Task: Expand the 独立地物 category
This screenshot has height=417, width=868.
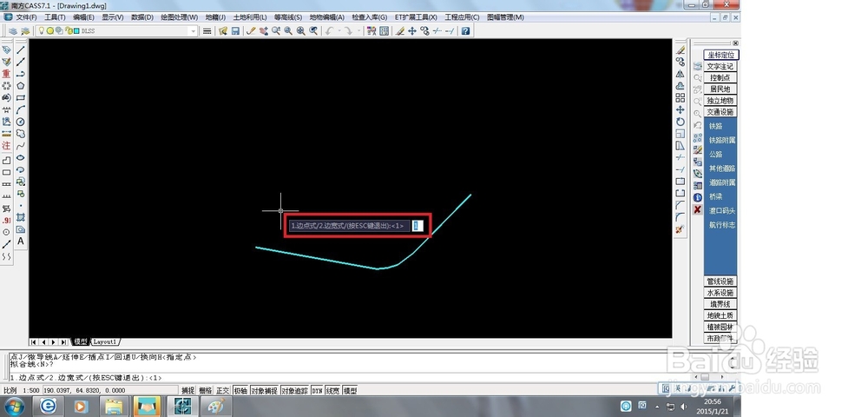Action: point(720,100)
